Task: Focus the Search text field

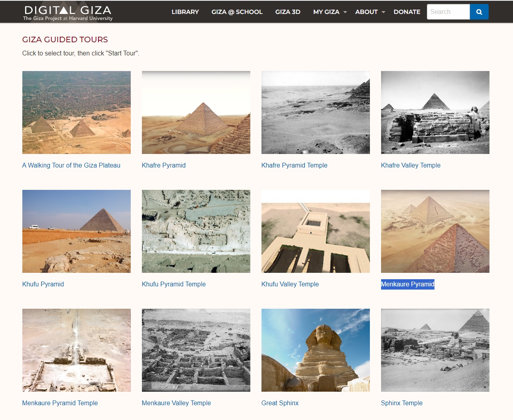Action: [448, 12]
